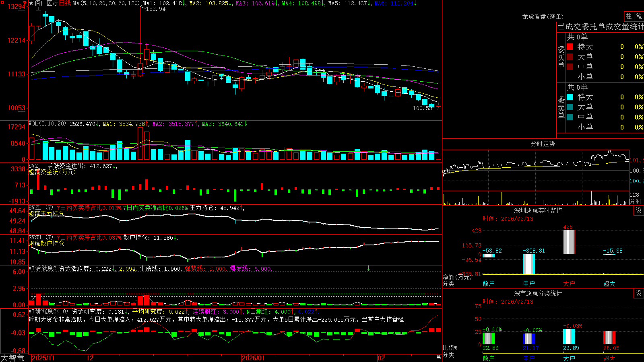
Task: Click the 02 month marker on time axis
Action: coord(381,358)
